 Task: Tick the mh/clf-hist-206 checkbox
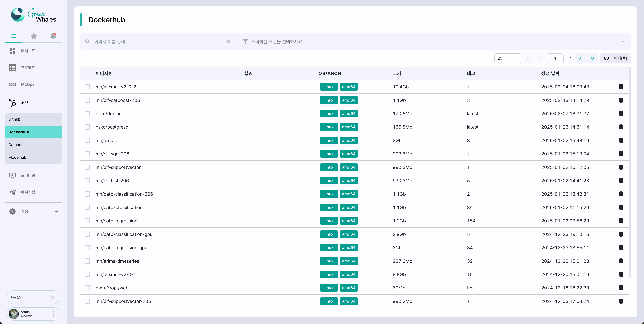pos(87,181)
